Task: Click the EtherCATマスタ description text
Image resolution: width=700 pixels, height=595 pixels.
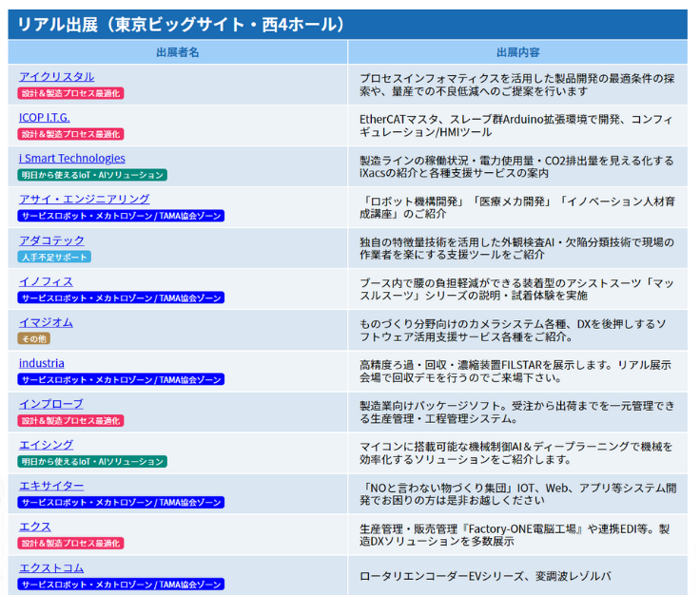Action: [x=516, y=125]
